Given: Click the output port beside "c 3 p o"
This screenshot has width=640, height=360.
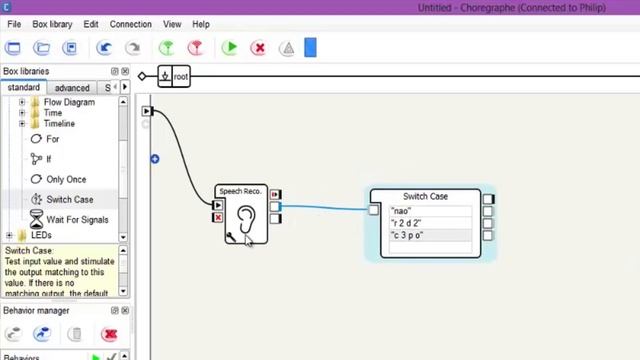Looking at the screenshot, I should (x=488, y=236).
